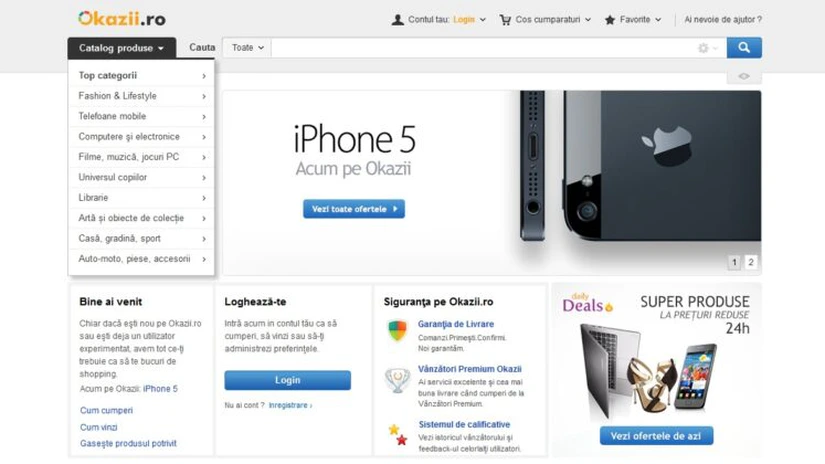Click the Inregistrare link

point(290,405)
